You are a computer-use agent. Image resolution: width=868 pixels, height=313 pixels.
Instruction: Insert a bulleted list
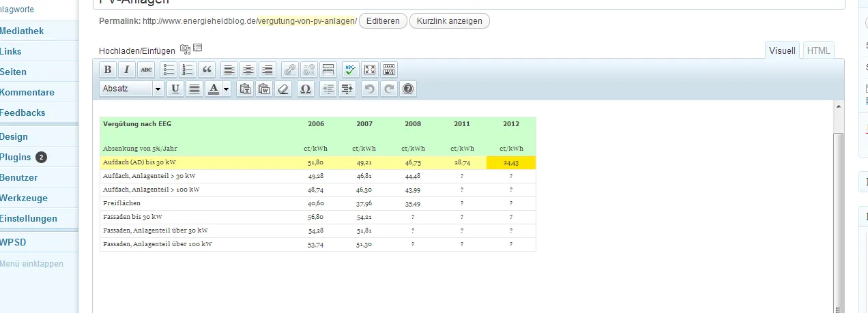[169, 70]
